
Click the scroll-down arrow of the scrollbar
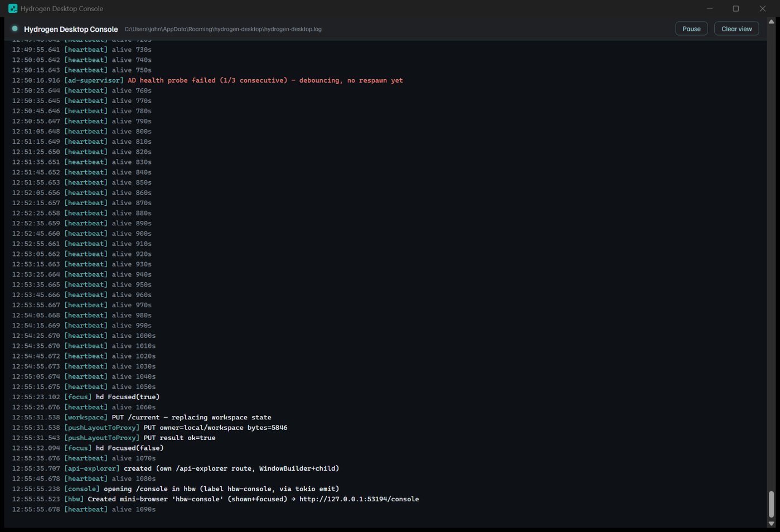[771, 524]
